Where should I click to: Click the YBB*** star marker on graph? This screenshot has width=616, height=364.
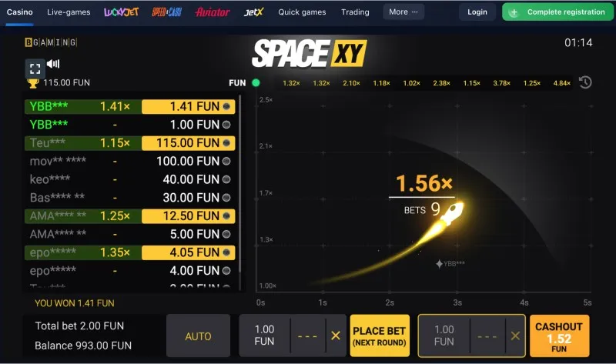[439, 264]
